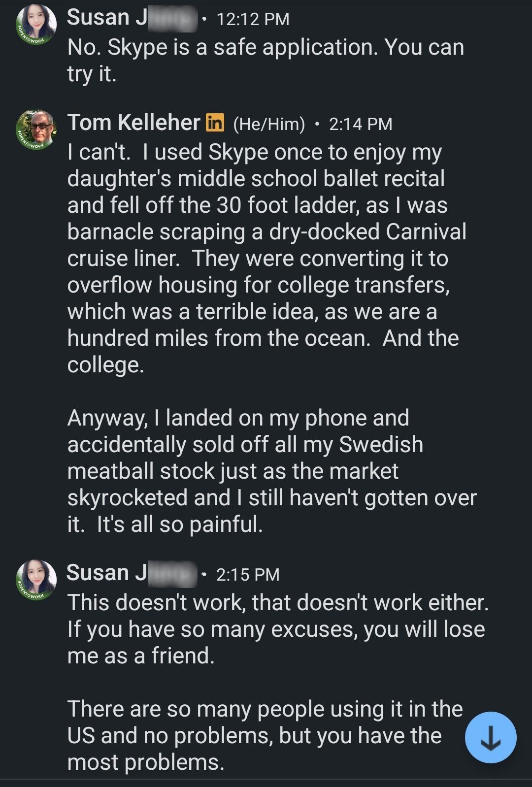Click the 2:14 PM timestamp

[361, 124]
